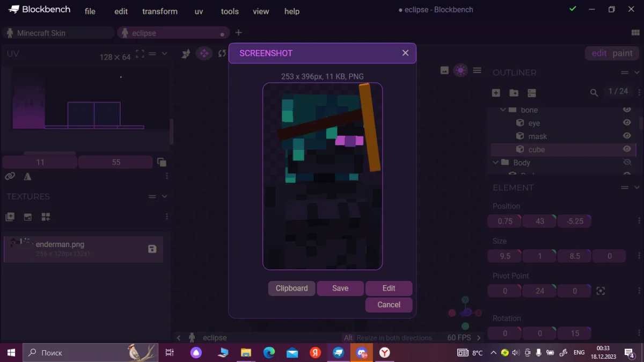Click the copy icon beside UV value 55
This screenshot has width=644, height=362.
tap(162, 162)
